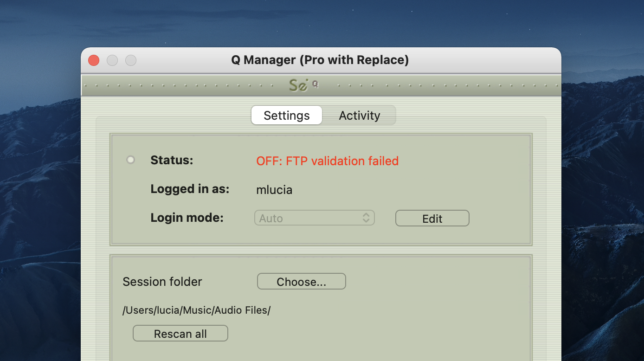Click the small Q badge beside the logo

(315, 84)
